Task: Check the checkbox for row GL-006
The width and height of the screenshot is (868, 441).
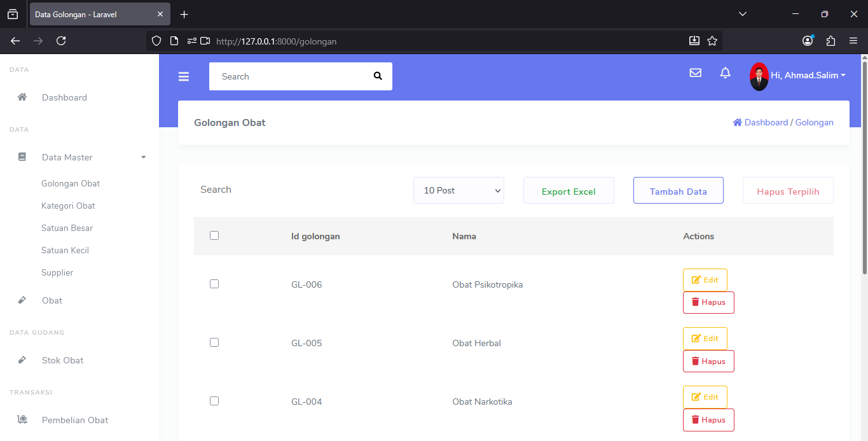Action: pos(214,284)
